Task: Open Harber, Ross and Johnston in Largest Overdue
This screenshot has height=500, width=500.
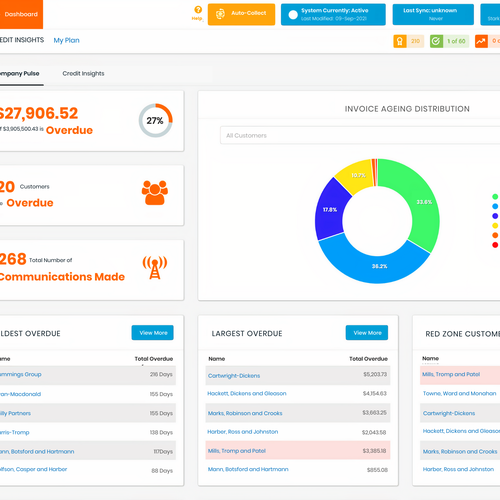Action: click(243, 432)
